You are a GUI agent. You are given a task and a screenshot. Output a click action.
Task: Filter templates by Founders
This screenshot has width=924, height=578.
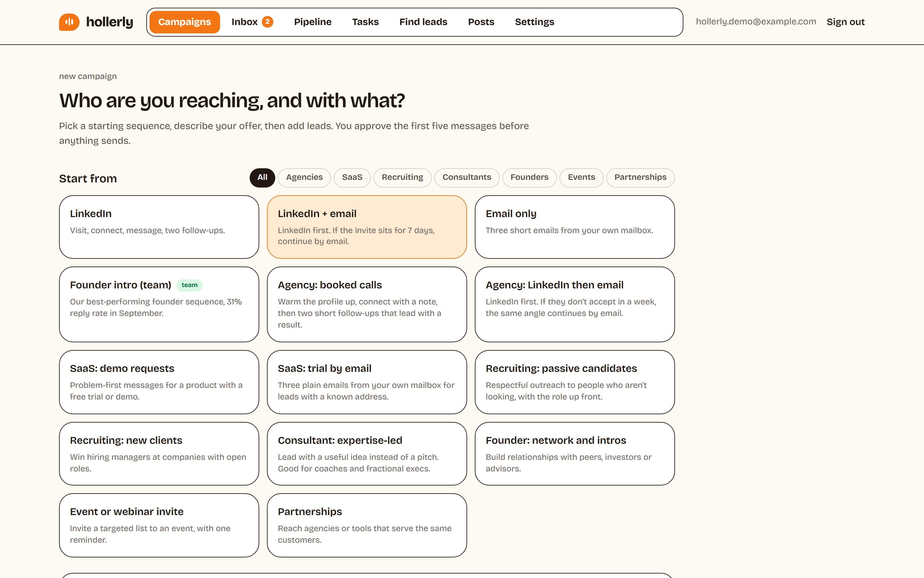pyautogui.click(x=529, y=177)
